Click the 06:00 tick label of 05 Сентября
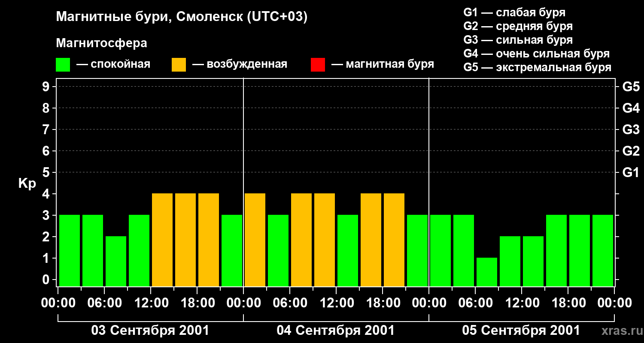This screenshot has height=343, width=644. (x=475, y=303)
